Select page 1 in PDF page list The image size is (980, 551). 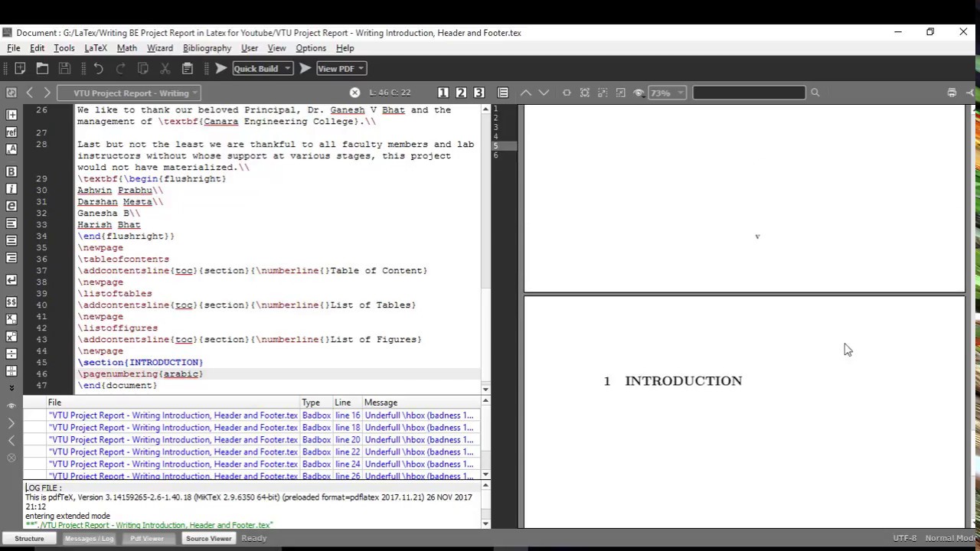pyautogui.click(x=505, y=109)
